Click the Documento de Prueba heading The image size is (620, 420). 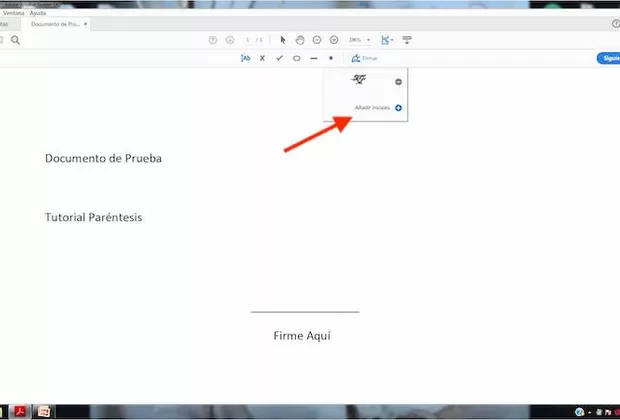click(103, 158)
